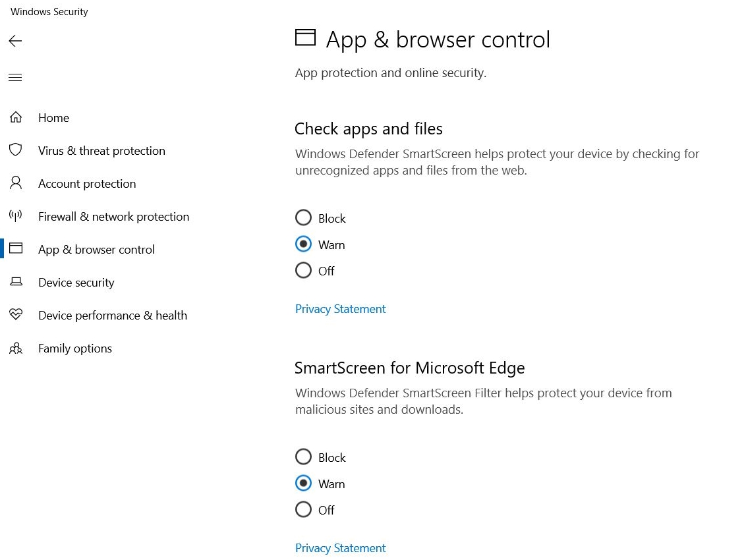The width and height of the screenshot is (746, 560).
Task: Select Block for SmartScreen for Microsoft Edge
Action: (303, 457)
